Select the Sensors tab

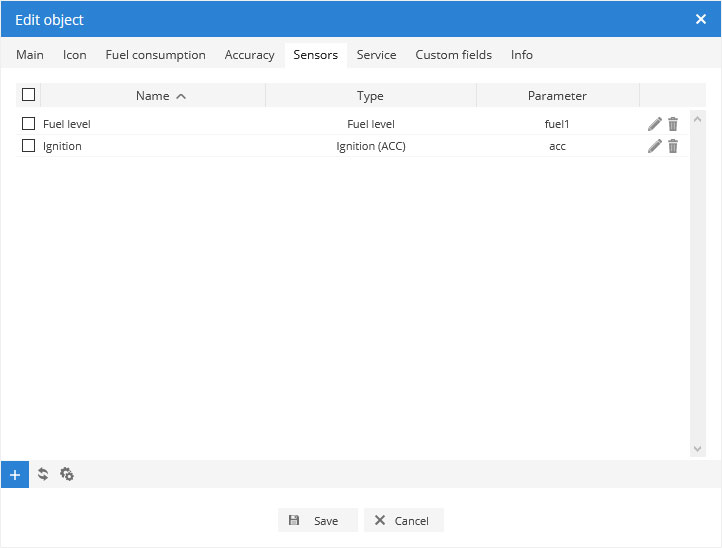(x=316, y=55)
